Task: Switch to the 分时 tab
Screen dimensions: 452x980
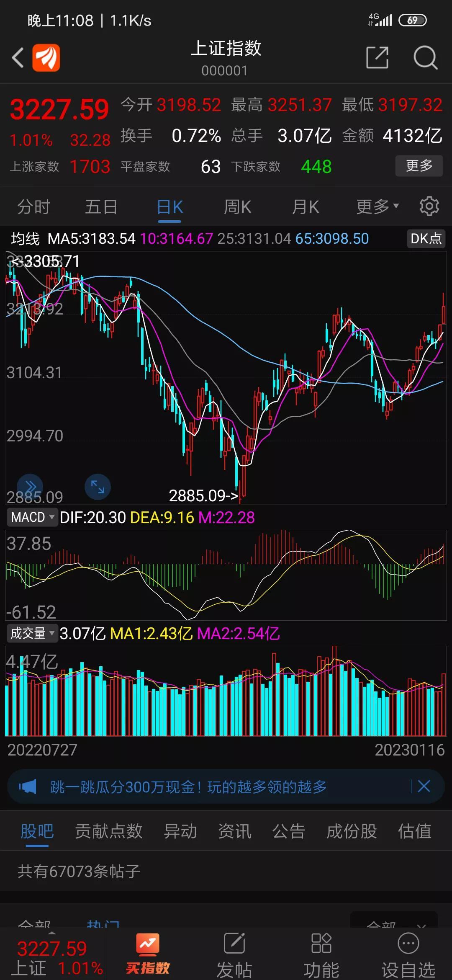Action: 33,206
